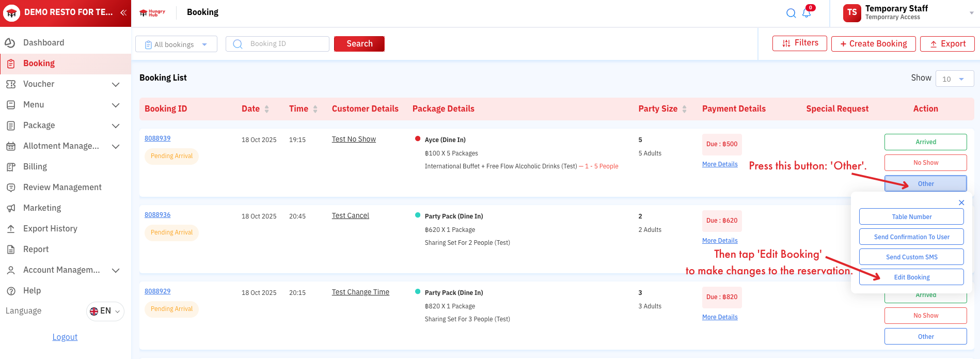Expand Allotment Management submenu
Screen dimensions: 980x359
click(x=116, y=146)
